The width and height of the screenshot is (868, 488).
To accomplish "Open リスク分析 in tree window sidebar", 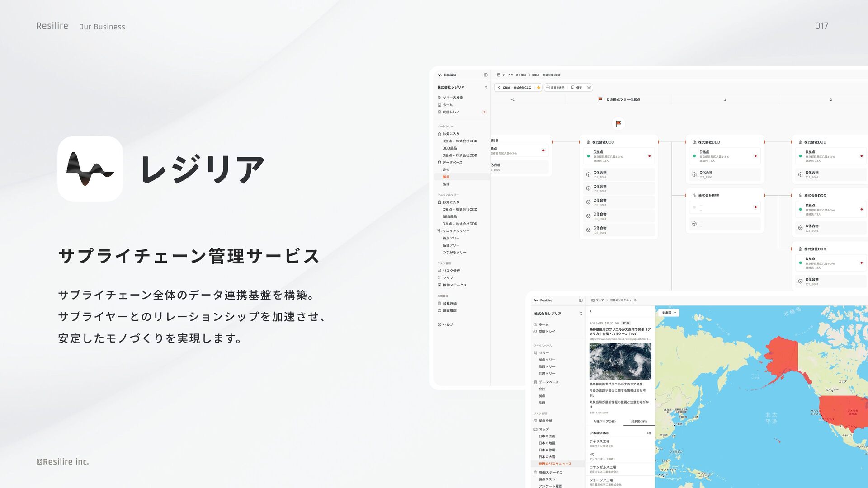I will [x=448, y=271].
